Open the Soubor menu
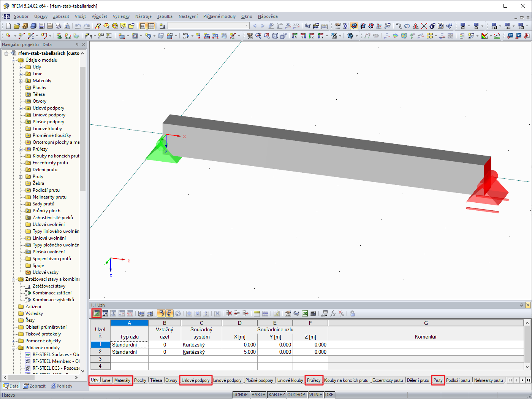The height and width of the screenshot is (399, 532). [21, 16]
